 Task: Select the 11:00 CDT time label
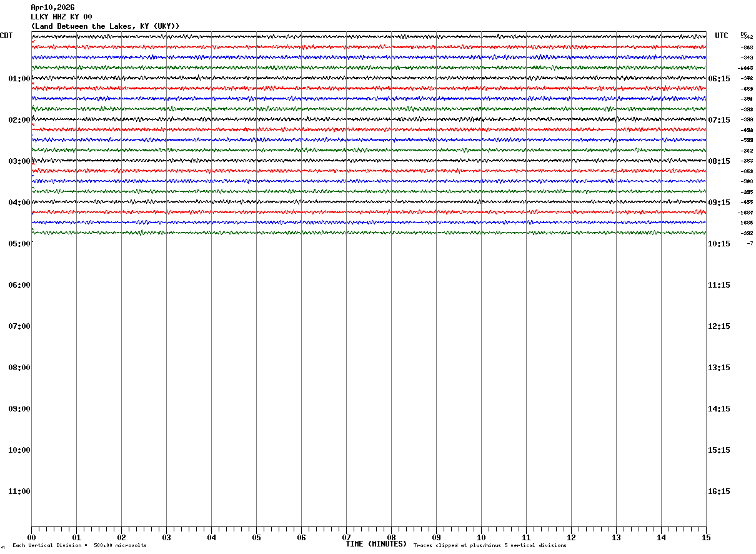[x=19, y=491]
